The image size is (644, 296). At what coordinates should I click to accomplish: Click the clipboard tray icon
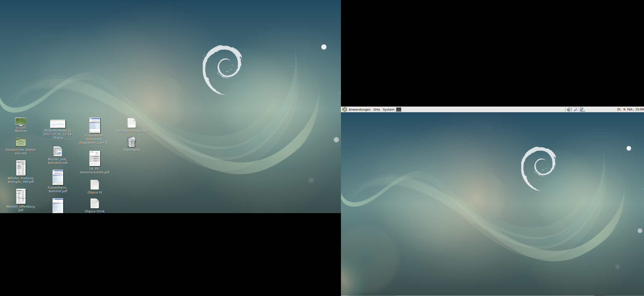(x=582, y=109)
